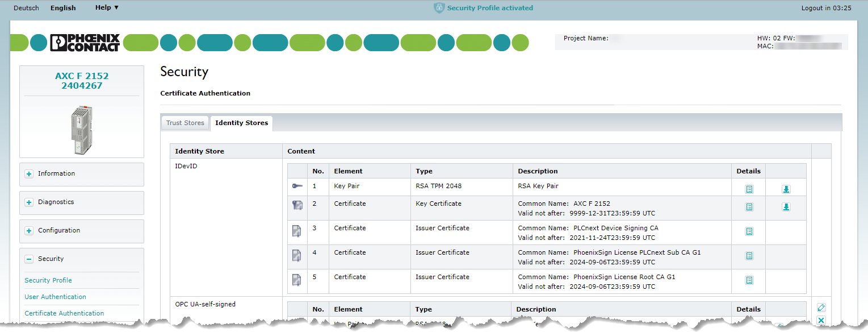Click the HW: 02 FW: label
The width and height of the screenshot is (868, 332).
point(776,38)
